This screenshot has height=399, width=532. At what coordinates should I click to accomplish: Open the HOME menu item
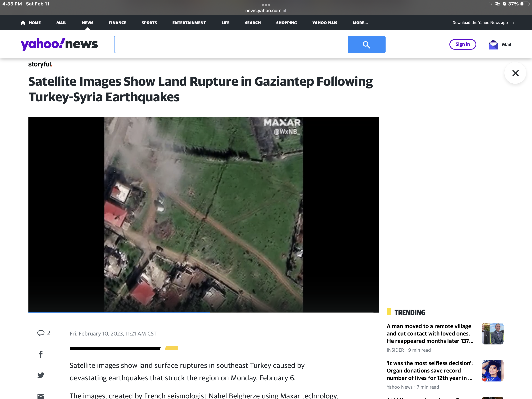tap(35, 23)
